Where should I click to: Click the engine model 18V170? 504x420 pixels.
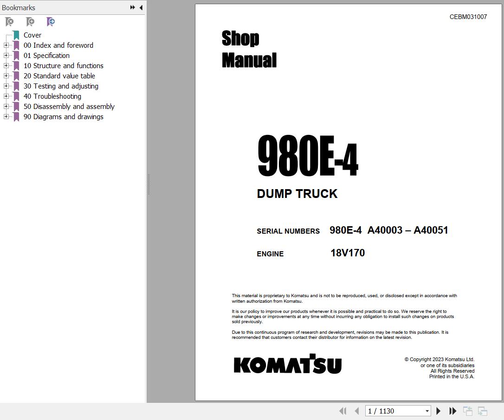pyautogui.click(x=348, y=253)
